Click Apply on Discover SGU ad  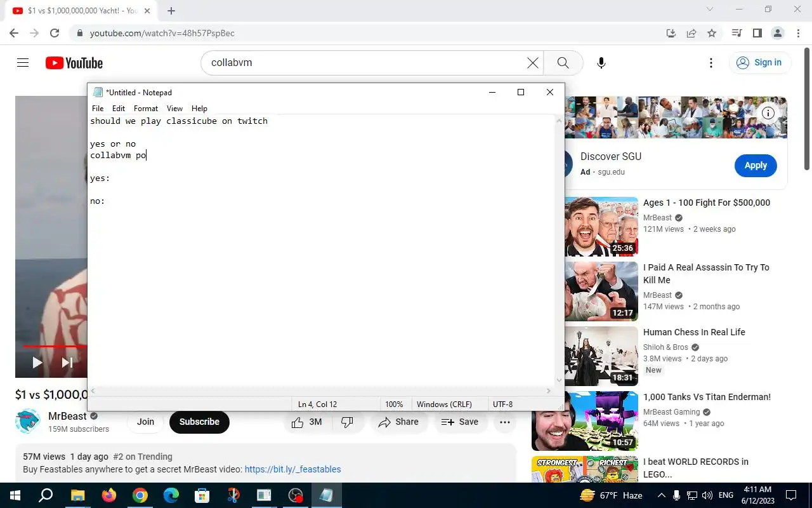(x=756, y=165)
